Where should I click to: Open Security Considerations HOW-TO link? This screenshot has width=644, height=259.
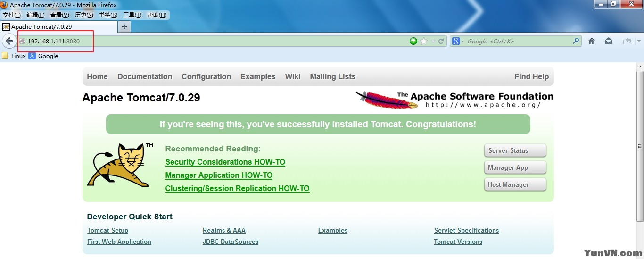click(225, 162)
